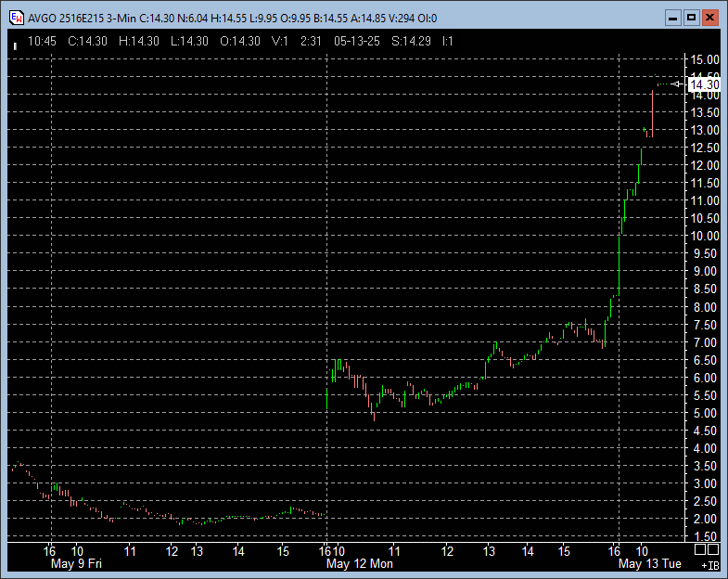Click the 10.00 price axis label
This screenshot has width=728, height=579.
[x=705, y=236]
